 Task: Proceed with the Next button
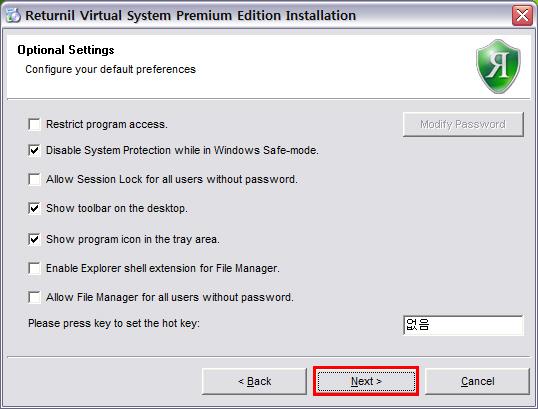(366, 381)
